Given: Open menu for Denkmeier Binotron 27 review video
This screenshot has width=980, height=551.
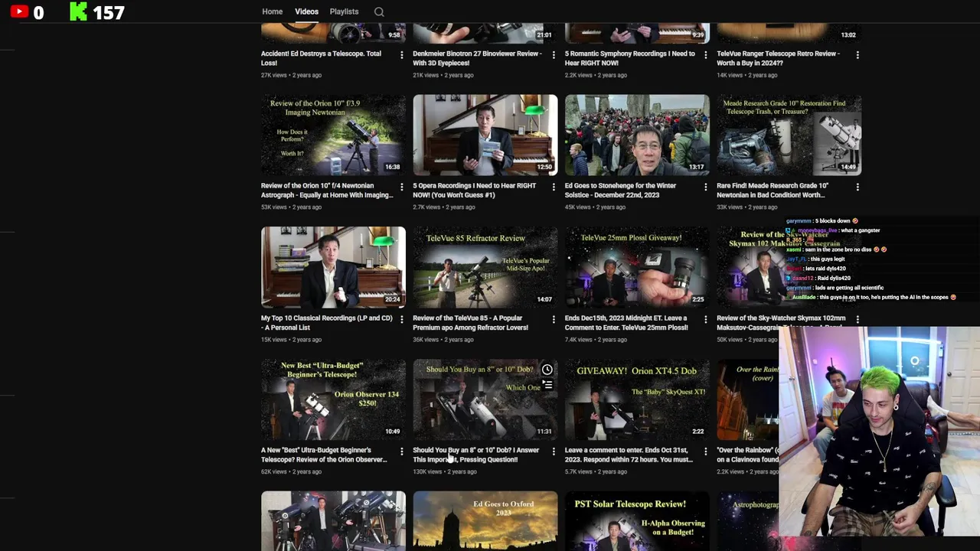Looking at the screenshot, I should tap(554, 54).
